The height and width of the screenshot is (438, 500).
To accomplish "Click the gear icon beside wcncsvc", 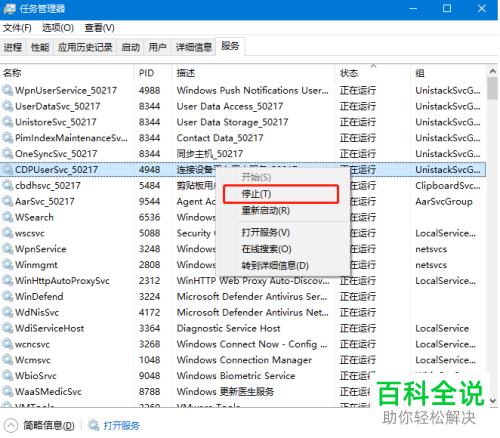I will [7, 344].
